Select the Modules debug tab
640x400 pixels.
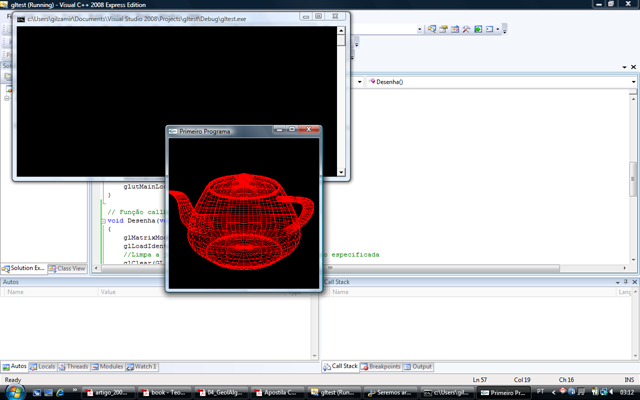107,367
